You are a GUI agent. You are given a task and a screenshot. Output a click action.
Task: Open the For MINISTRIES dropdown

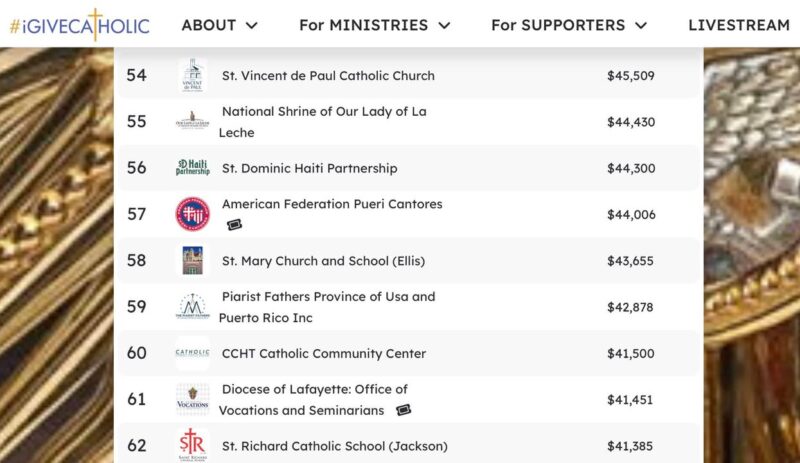pyautogui.click(x=374, y=25)
